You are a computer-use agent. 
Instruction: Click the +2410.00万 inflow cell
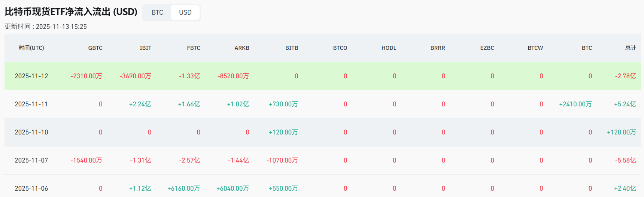[575, 104]
